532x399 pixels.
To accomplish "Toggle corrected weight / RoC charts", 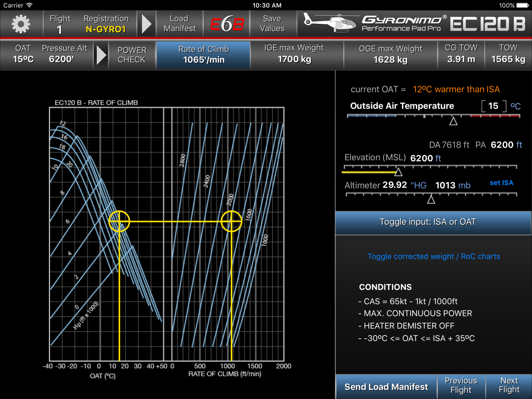I will (x=434, y=256).
